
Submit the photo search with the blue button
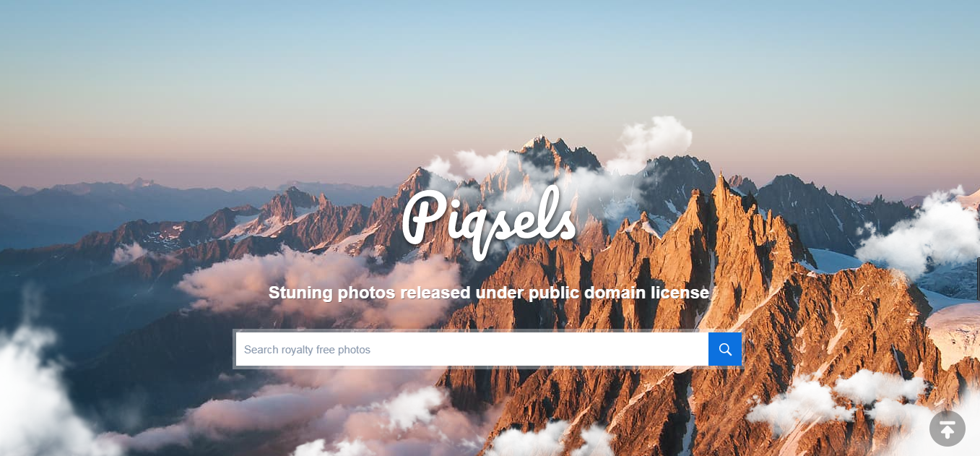(725, 350)
